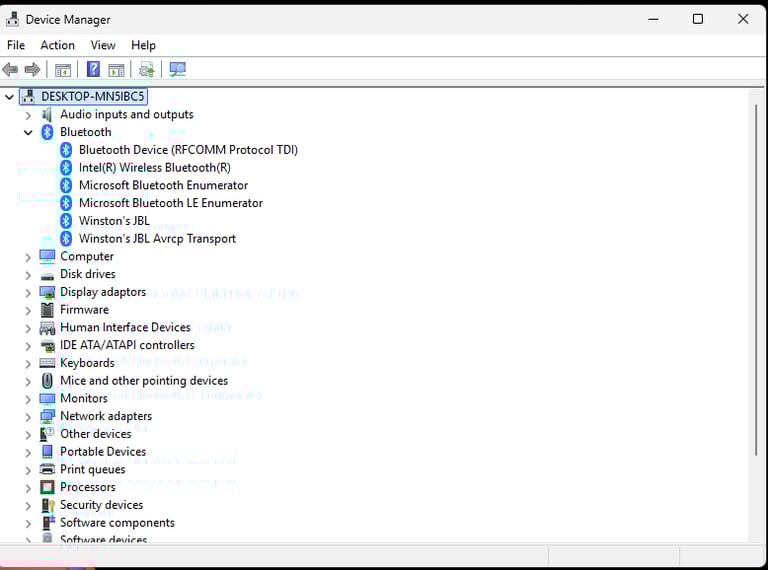Click the Computer category monitor icon
Image resolution: width=768 pixels, height=570 pixels.
coord(47,257)
